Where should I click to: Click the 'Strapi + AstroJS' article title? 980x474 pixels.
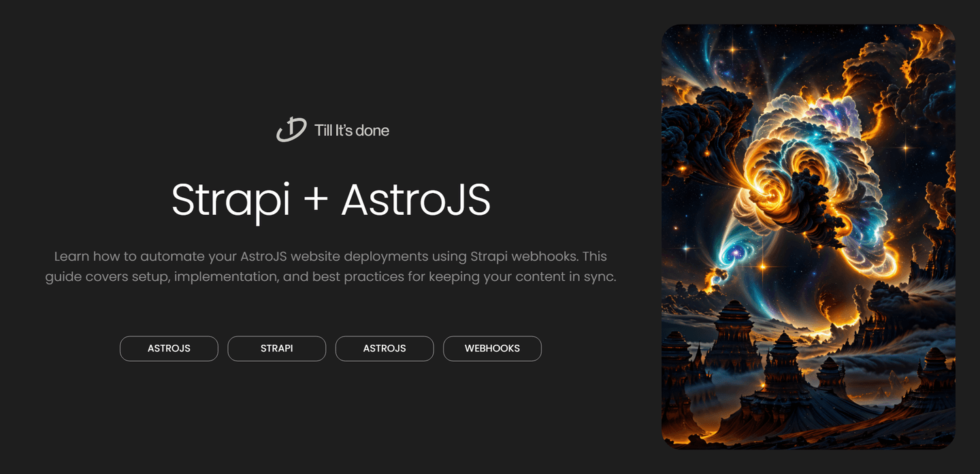[x=331, y=201]
